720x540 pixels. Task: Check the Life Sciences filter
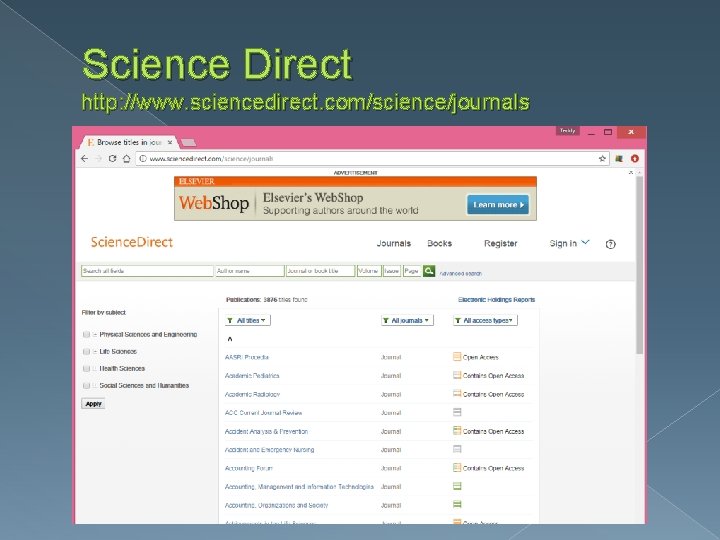pos(86,351)
